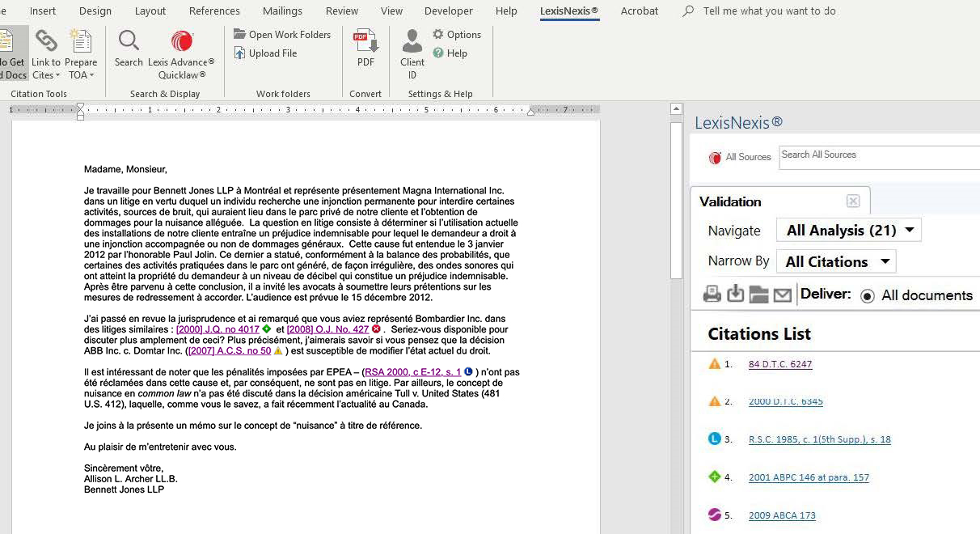This screenshot has width=980, height=534.
Task: Open citation 84 D.T.C. 6247
Action: [x=780, y=364]
